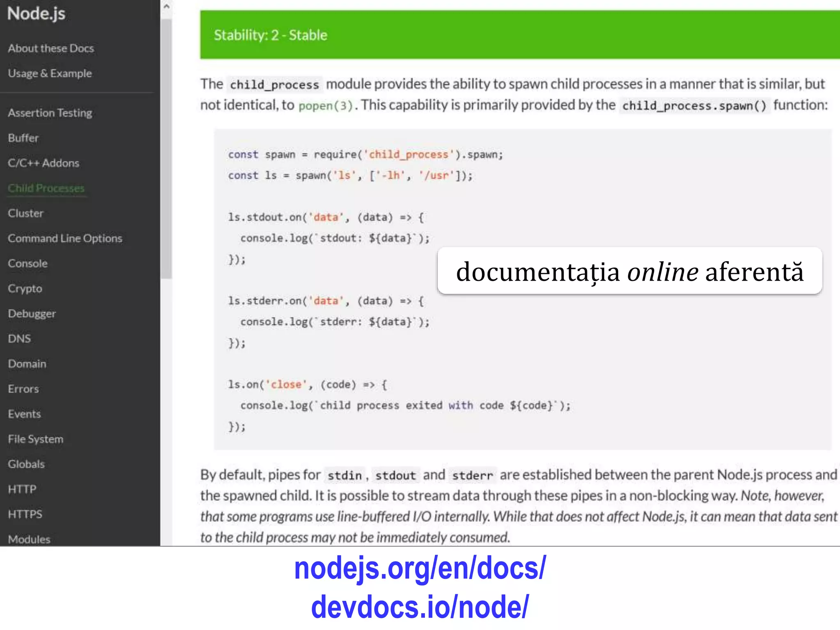Click the sidebar scroll-up arrow
The width and height of the screenshot is (840, 630).
click(x=166, y=6)
